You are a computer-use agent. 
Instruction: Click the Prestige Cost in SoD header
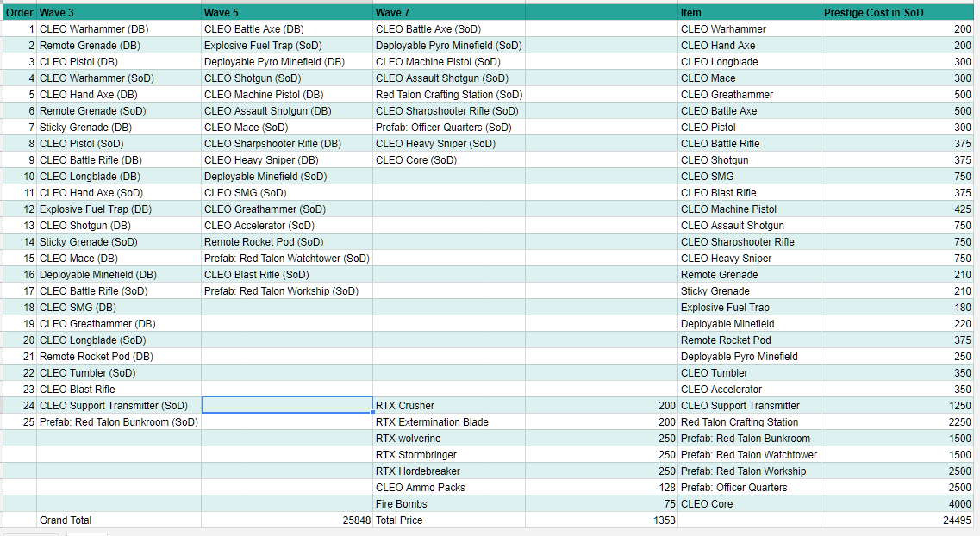click(x=898, y=13)
